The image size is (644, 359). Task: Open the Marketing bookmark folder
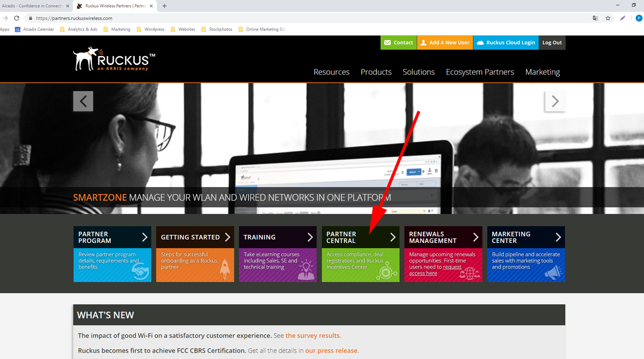click(117, 29)
